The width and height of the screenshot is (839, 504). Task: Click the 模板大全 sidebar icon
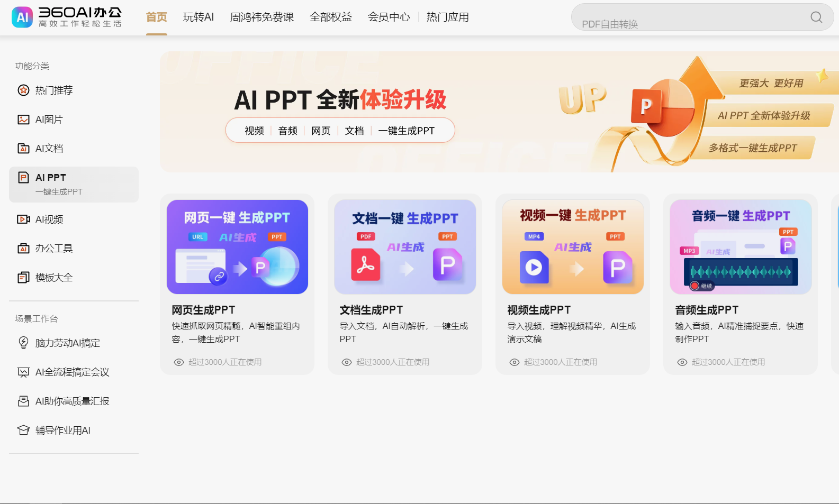coord(23,278)
